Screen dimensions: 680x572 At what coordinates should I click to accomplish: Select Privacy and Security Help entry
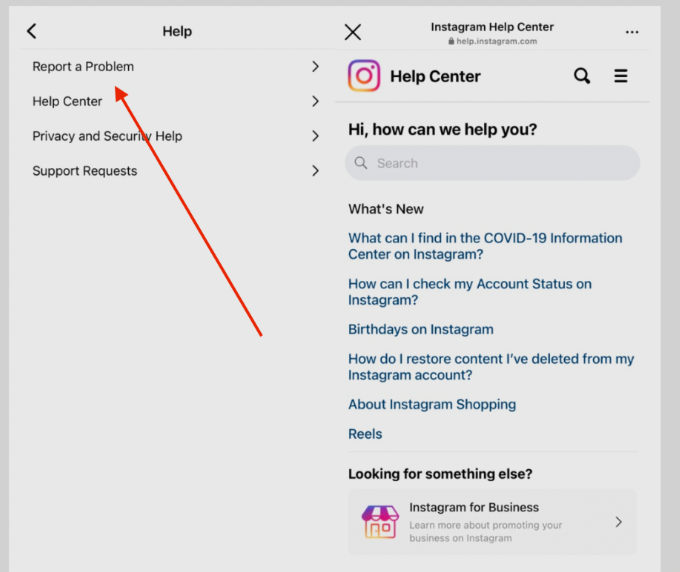point(176,136)
